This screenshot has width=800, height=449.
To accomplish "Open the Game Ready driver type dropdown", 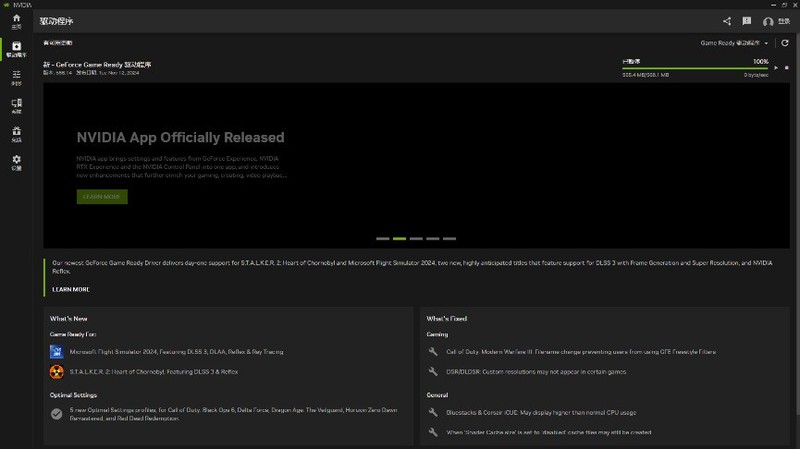I will pos(734,43).
